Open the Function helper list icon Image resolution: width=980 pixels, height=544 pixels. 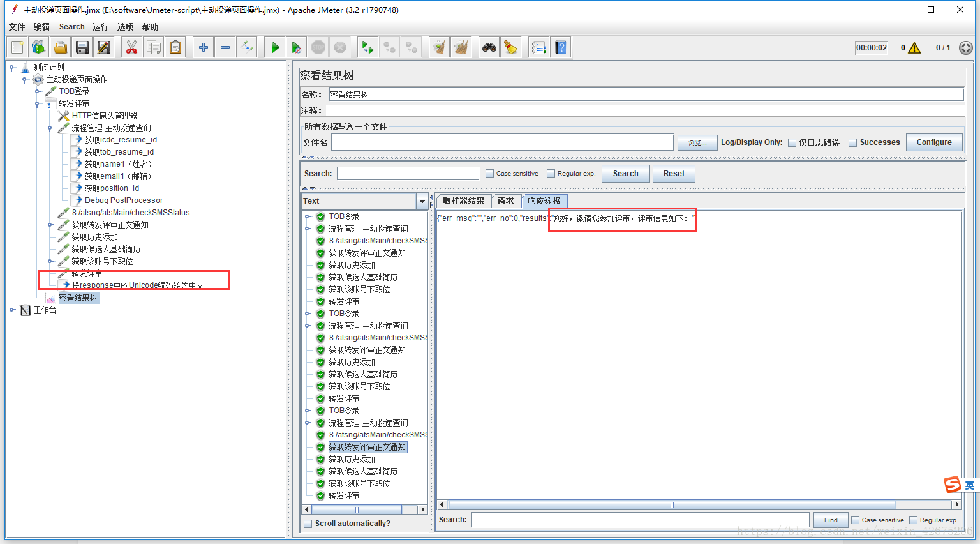point(539,47)
